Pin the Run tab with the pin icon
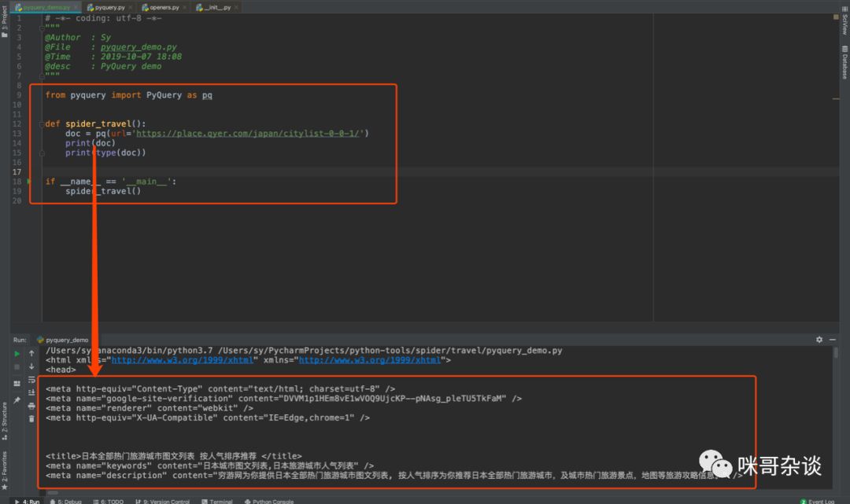Viewport: 850px width, 504px height. [17, 400]
